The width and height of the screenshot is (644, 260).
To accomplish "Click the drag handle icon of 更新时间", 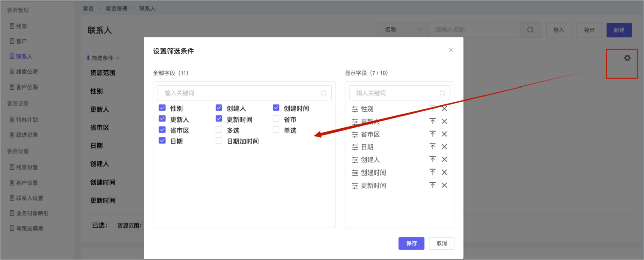I will (x=355, y=185).
